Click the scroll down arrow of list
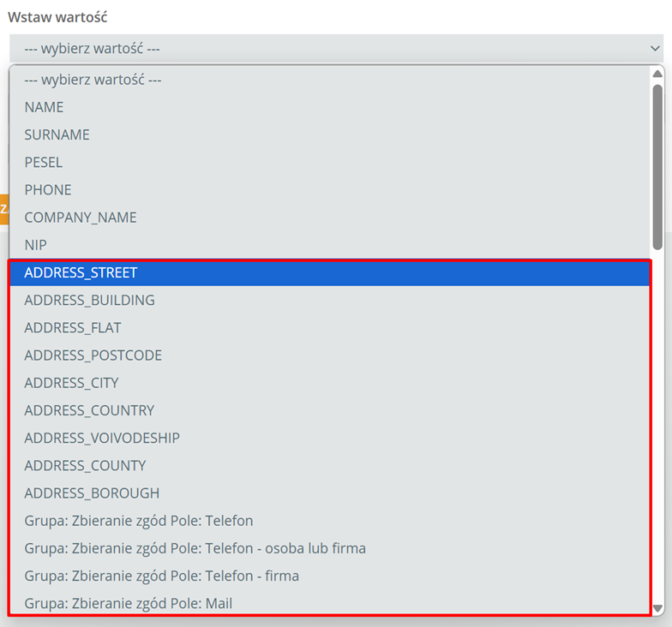This screenshot has width=672, height=627. [657, 608]
